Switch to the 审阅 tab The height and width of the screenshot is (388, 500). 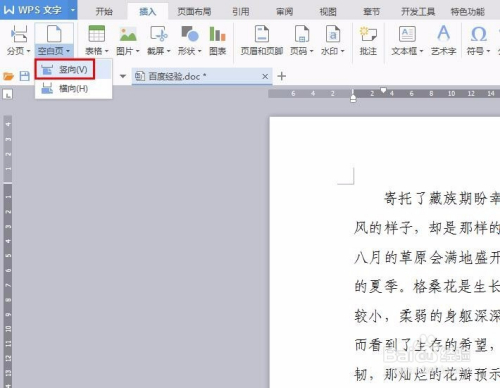click(284, 12)
